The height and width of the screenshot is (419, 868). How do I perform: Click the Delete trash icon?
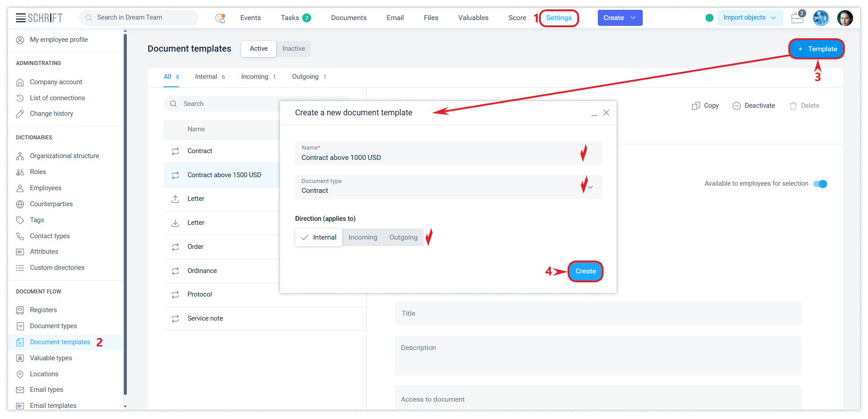coord(793,106)
